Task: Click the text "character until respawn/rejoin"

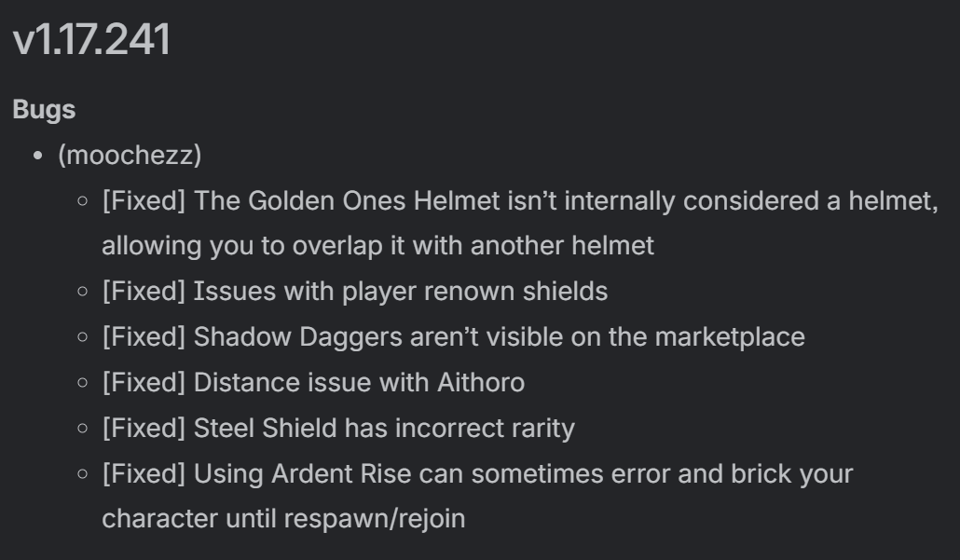Action: click(283, 519)
